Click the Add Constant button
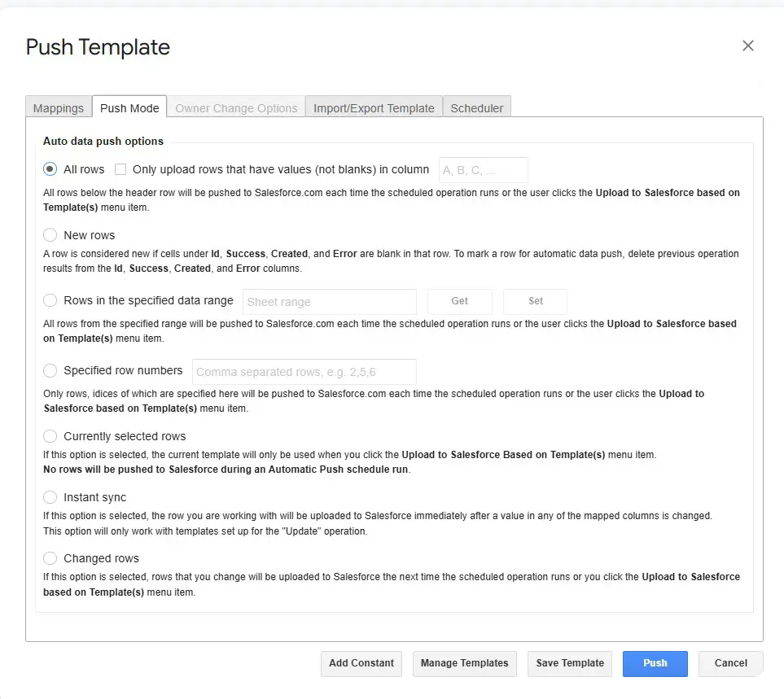784x699 pixels. coord(361,663)
